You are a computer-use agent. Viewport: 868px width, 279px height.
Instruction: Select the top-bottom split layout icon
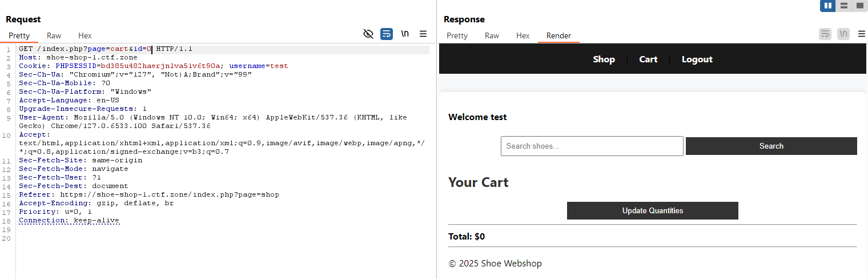coord(844,6)
